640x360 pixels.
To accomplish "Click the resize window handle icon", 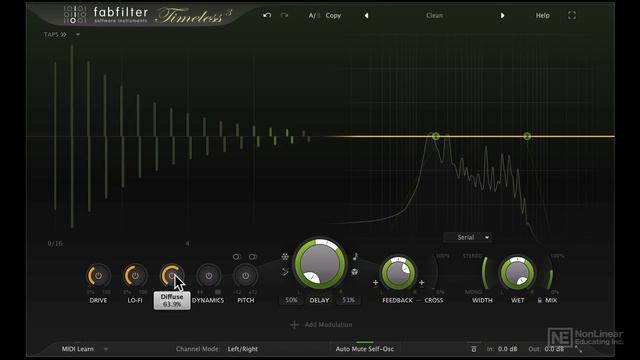I will [x=578, y=349].
